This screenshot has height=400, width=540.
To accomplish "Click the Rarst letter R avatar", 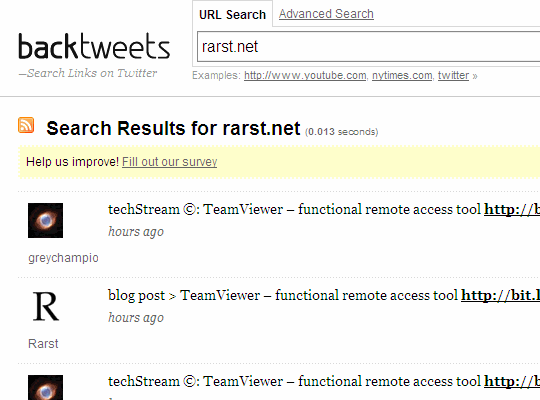I will point(45,306).
